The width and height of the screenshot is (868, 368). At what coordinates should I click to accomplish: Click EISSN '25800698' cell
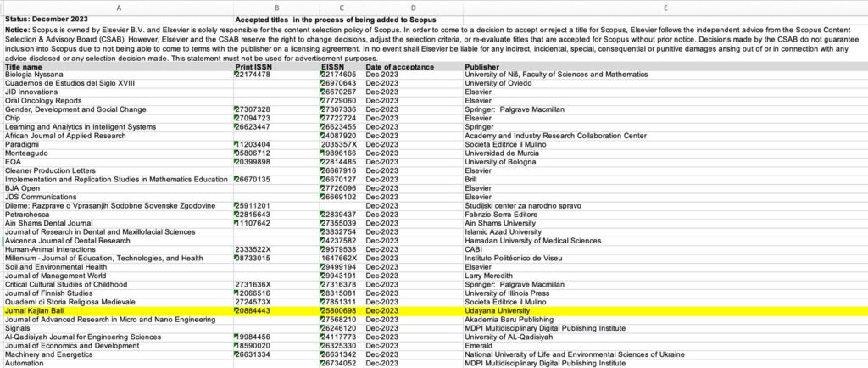tap(342, 311)
